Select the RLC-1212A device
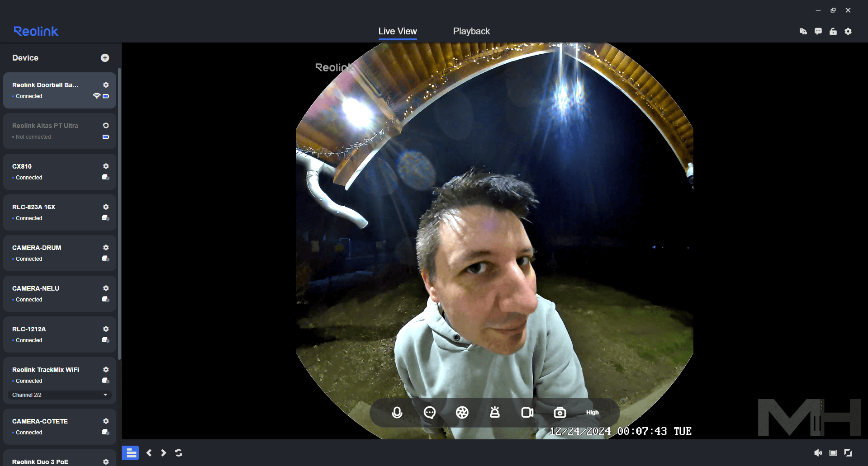868x466 pixels. coord(60,334)
